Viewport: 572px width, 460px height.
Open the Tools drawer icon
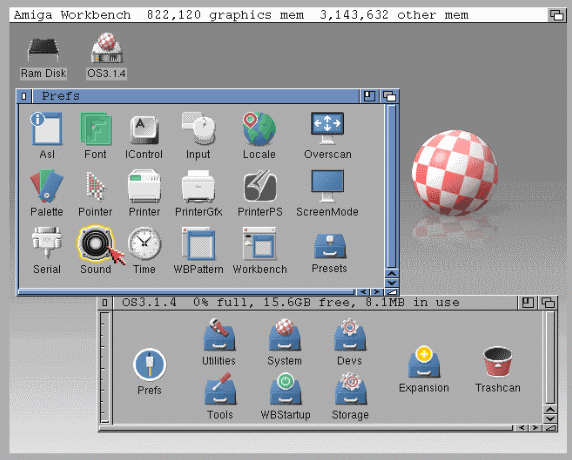[220, 389]
